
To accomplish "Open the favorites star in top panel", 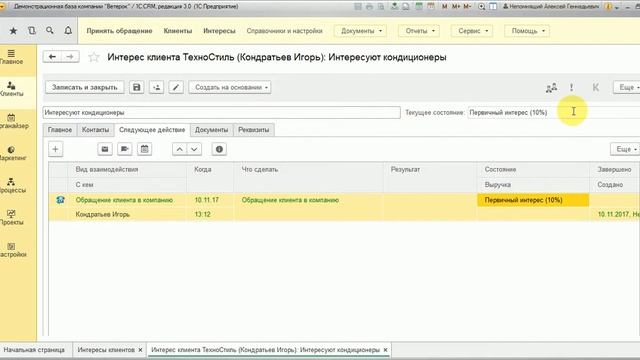I will (13, 31).
